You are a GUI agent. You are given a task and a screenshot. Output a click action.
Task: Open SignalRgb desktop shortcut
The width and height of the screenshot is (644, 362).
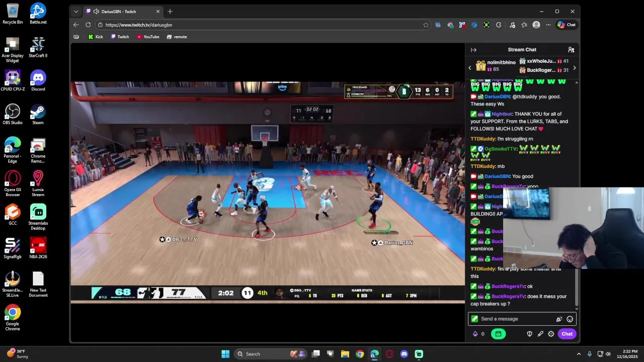[13, 248]
